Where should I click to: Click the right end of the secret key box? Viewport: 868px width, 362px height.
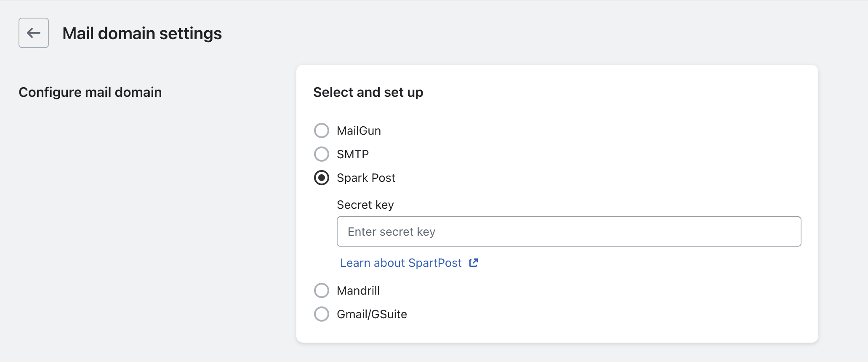(791, 232)
